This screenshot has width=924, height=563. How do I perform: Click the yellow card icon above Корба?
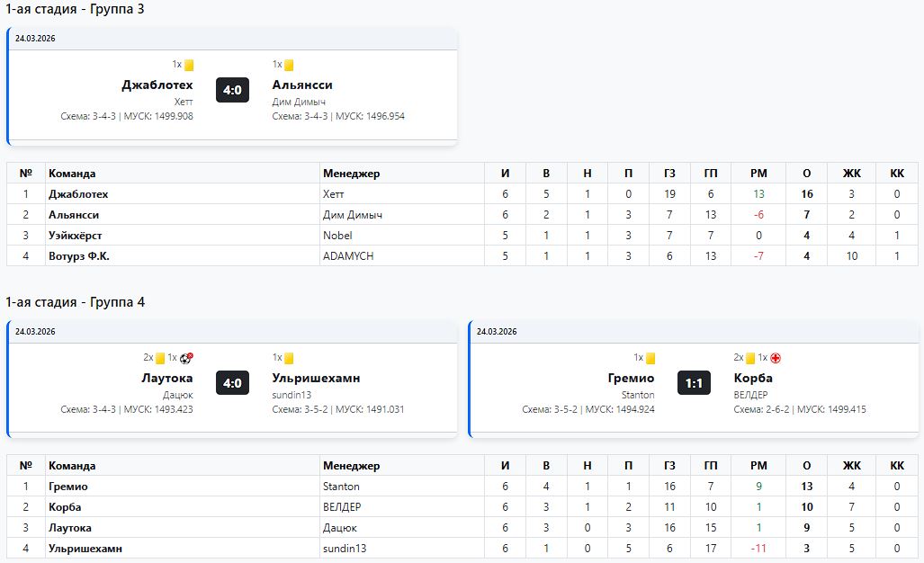pos(750,358)
